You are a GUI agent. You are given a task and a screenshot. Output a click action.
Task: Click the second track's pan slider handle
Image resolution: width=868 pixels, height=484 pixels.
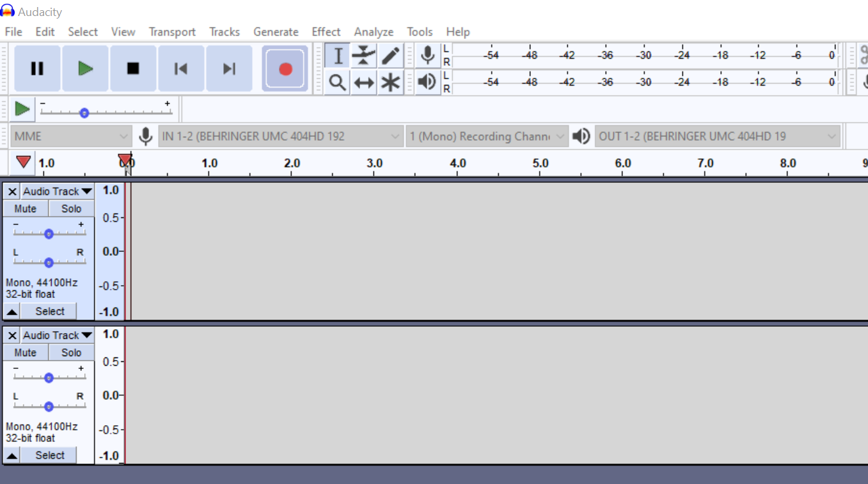[x=49, y=407]
